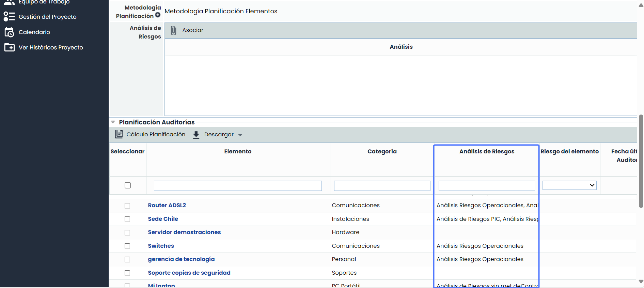The image size is (644, 288).
Task: Collapse the Planificación Auditorías section
Action: [113, 122]
